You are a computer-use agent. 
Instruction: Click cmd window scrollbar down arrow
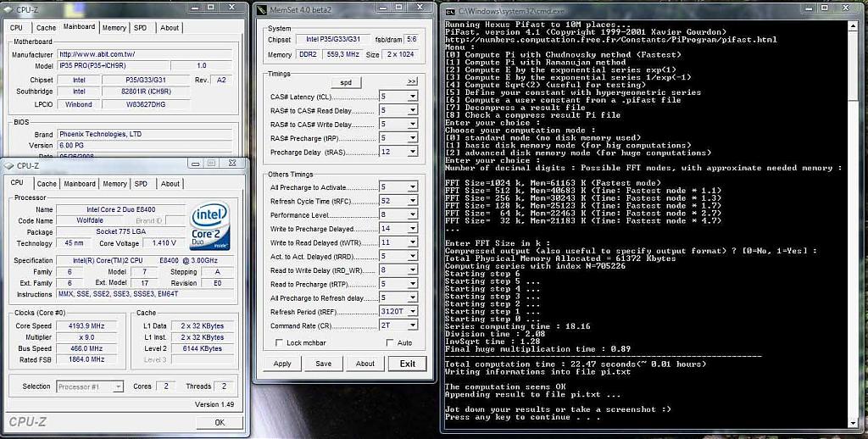853,424
